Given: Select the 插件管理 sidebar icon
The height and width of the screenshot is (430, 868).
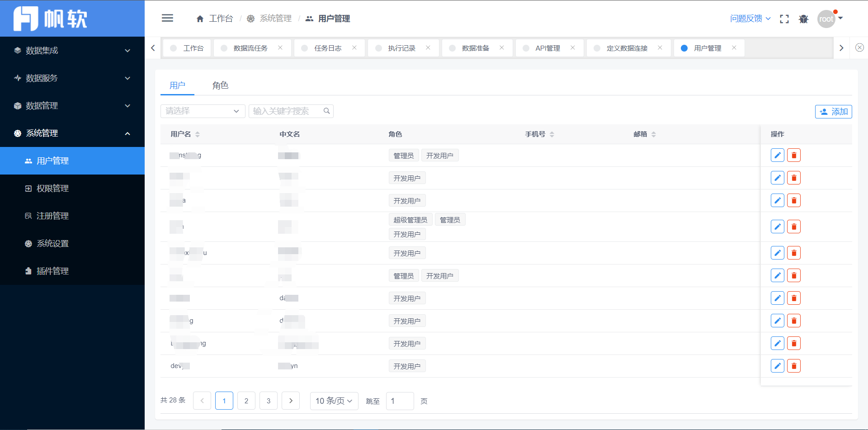Looking at the screenshot, I should coord(28,271).
